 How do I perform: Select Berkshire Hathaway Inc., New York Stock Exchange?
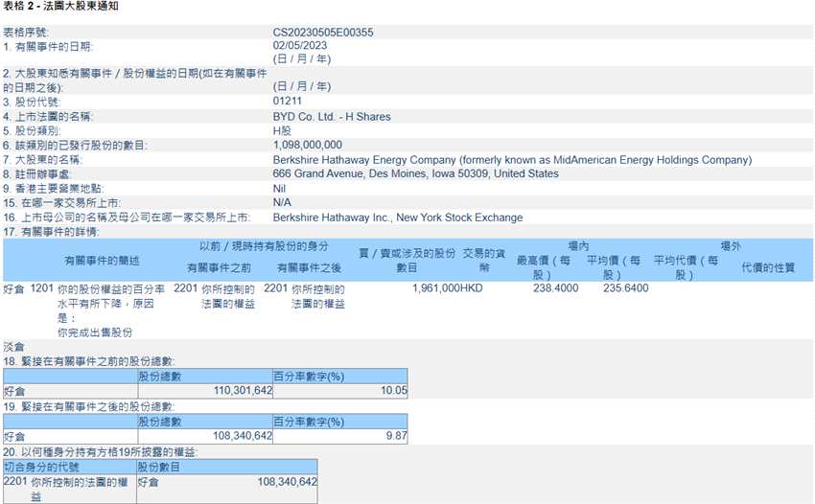click(x=398, y=218)
